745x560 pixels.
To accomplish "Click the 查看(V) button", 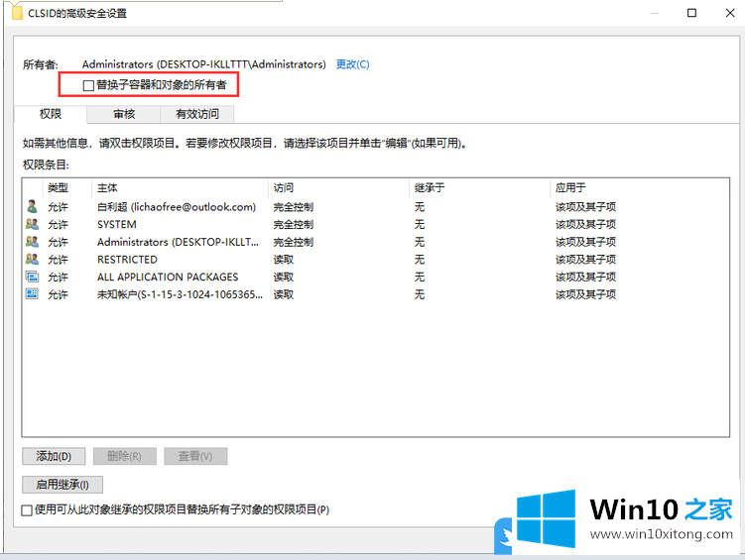I will pyautogui.click(x=195, y=456).
